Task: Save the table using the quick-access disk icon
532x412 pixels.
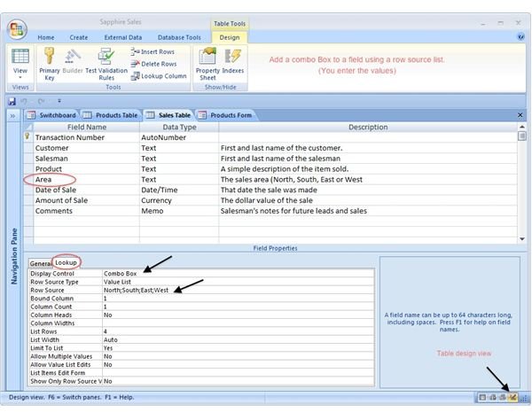Action: click(x=12, y=101)
